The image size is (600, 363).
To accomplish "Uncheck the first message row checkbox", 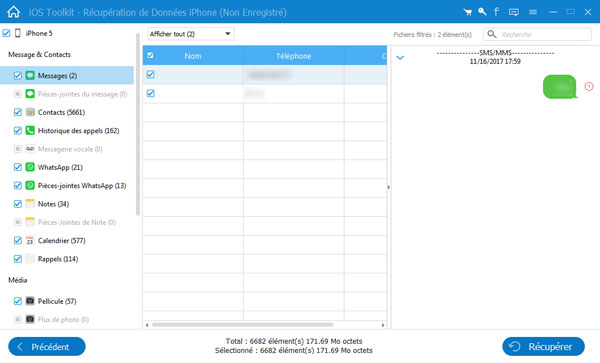I will pos(151,74).
